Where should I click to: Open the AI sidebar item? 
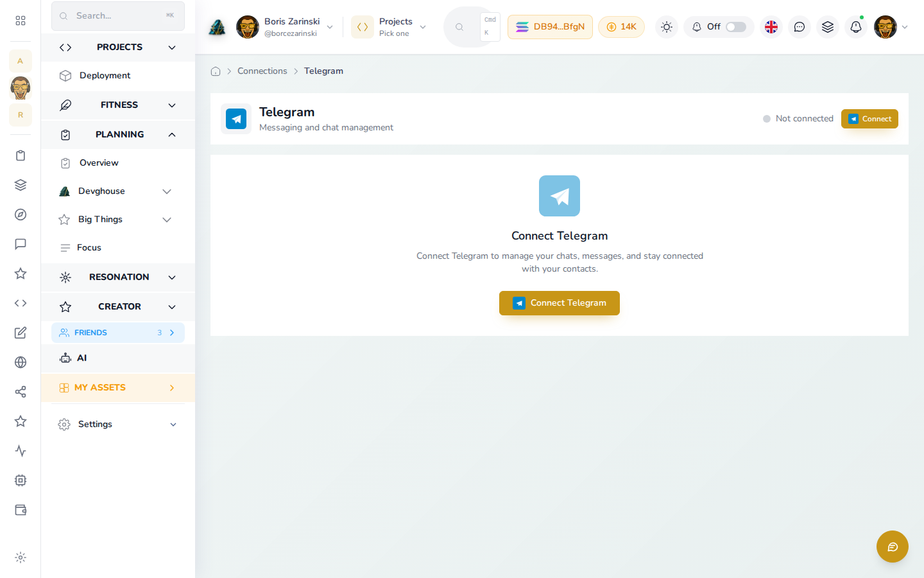(118, 358)
